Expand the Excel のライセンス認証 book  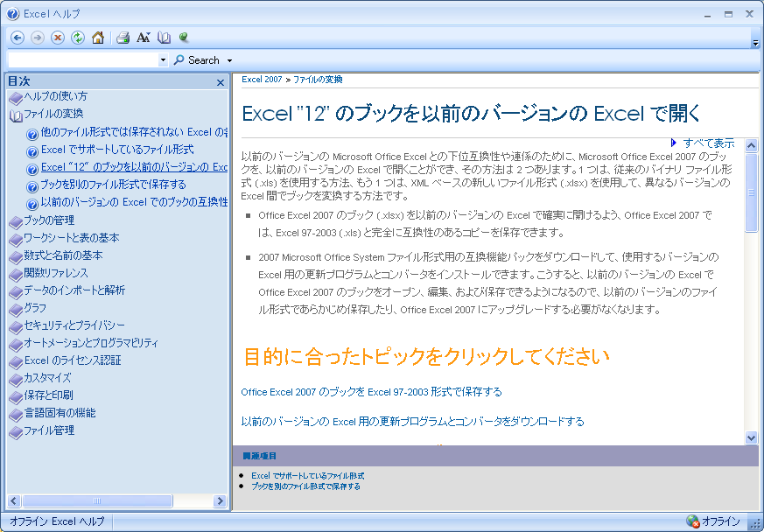pyautogui.click(x=73, y=360)
